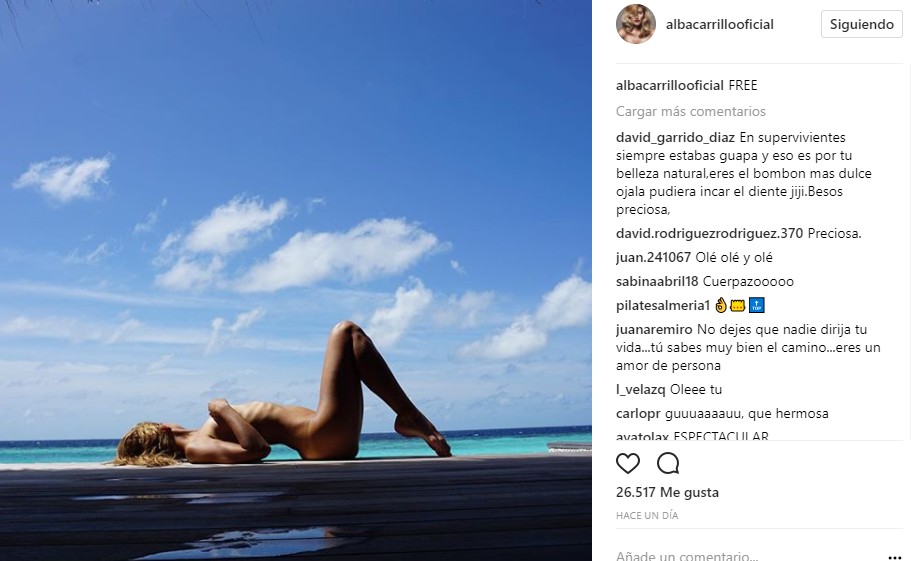Click the main post photo
The image size is (911, 561).
296,280
